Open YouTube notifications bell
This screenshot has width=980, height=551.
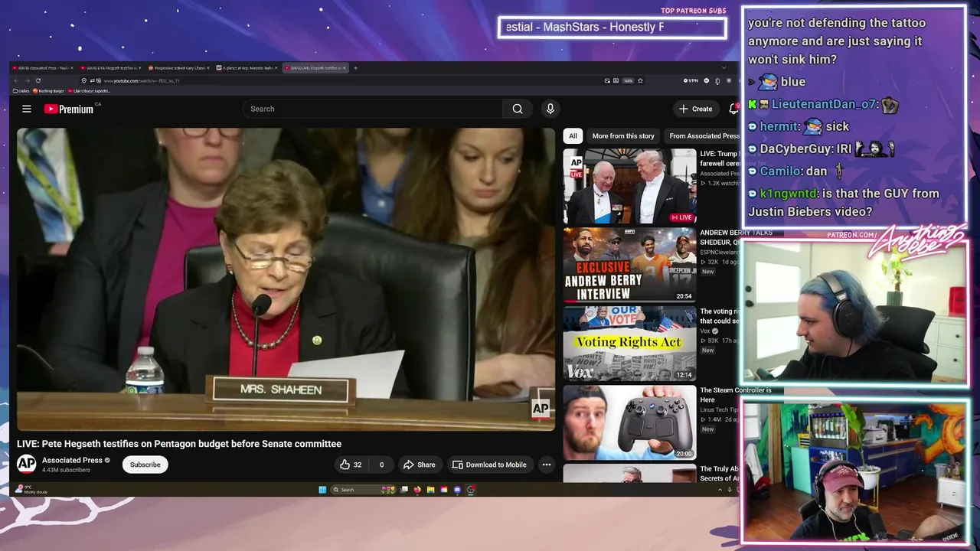coord(733,109)
